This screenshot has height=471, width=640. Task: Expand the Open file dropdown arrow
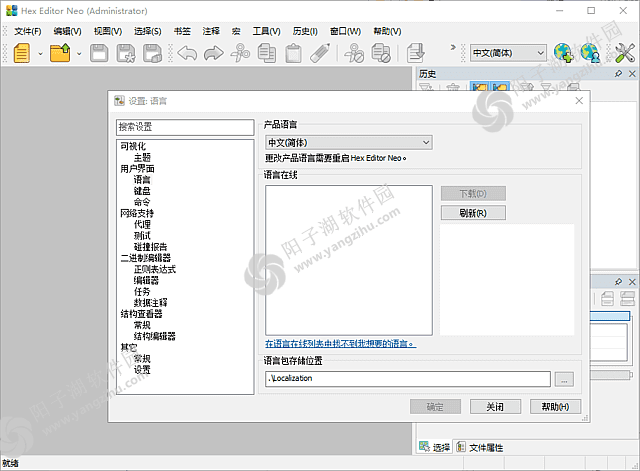click(x=79, y=53)
